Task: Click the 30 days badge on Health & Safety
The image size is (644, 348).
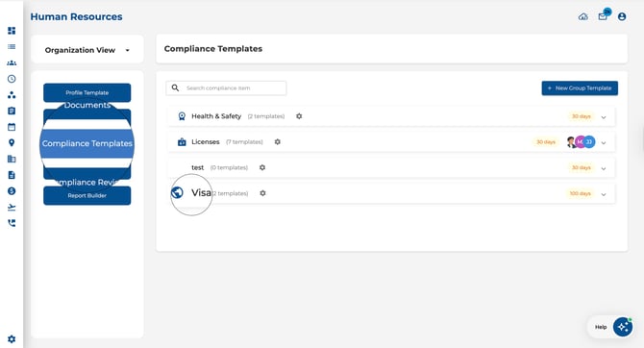Action: [582, 116]
